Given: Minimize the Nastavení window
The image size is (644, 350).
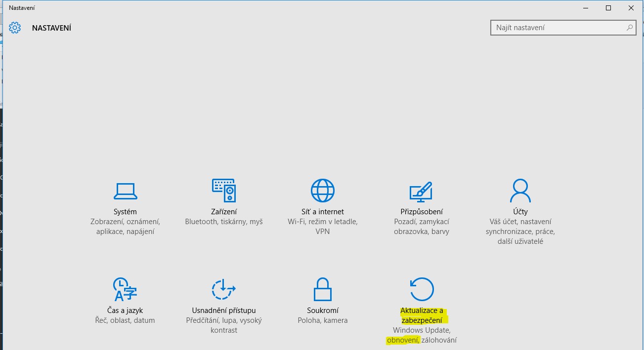Looking at the screenshot, I should [x=586, y=8].
